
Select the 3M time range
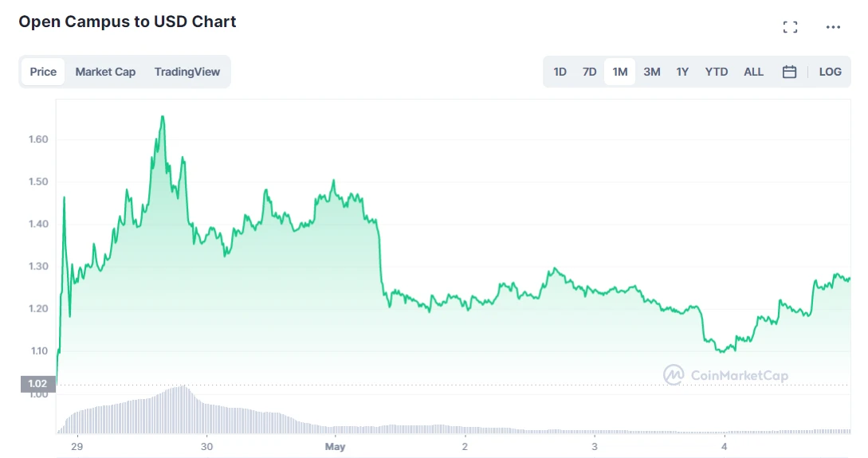click(x=651, y=72)
